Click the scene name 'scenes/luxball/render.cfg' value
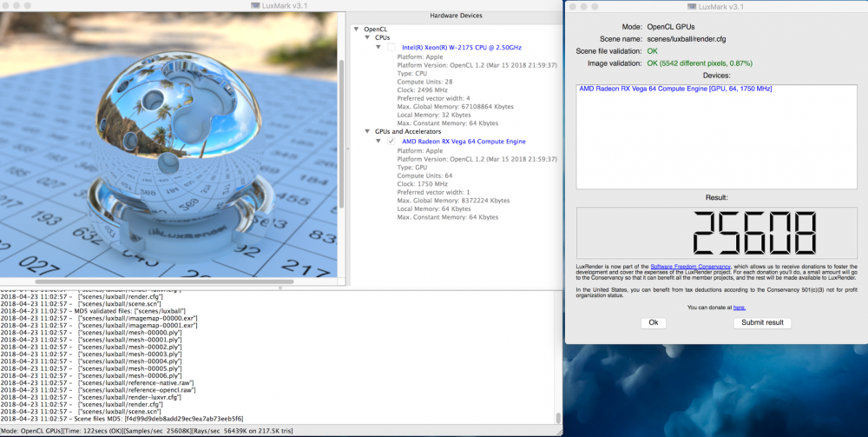Screen dimensions: 868x437 687,39
